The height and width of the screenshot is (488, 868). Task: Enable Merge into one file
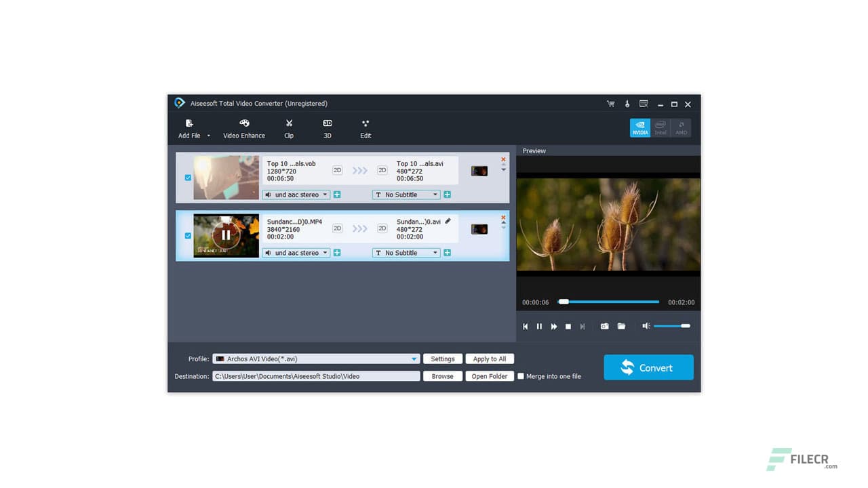click(x=521, y=376)
